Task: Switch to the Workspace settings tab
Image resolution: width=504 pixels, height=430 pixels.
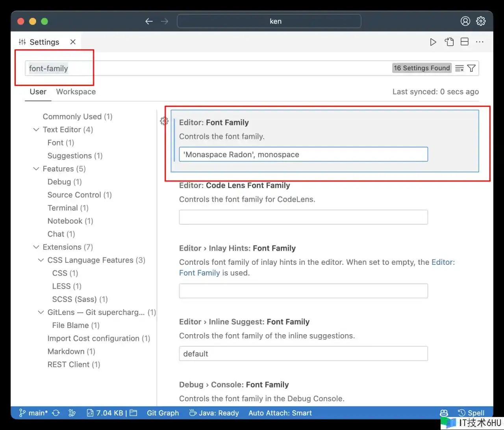Action: pyautogui.click(x=76, y=92)
